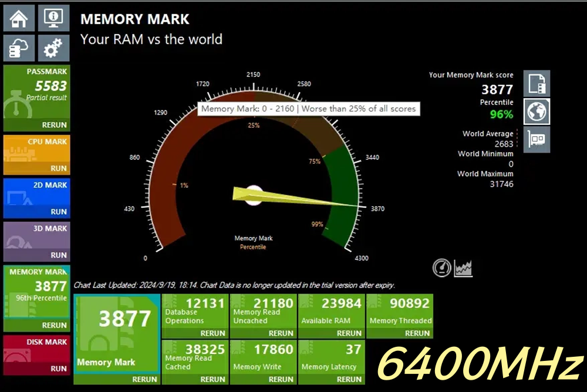Open the System Information monitor icon
Screen dimensions: 587x392
pos(53,18)
